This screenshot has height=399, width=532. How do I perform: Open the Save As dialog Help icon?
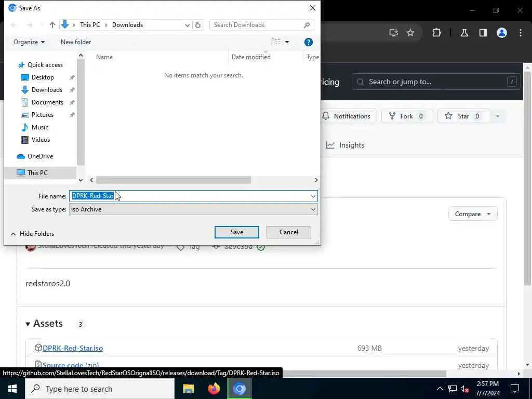tap(309, 42)
